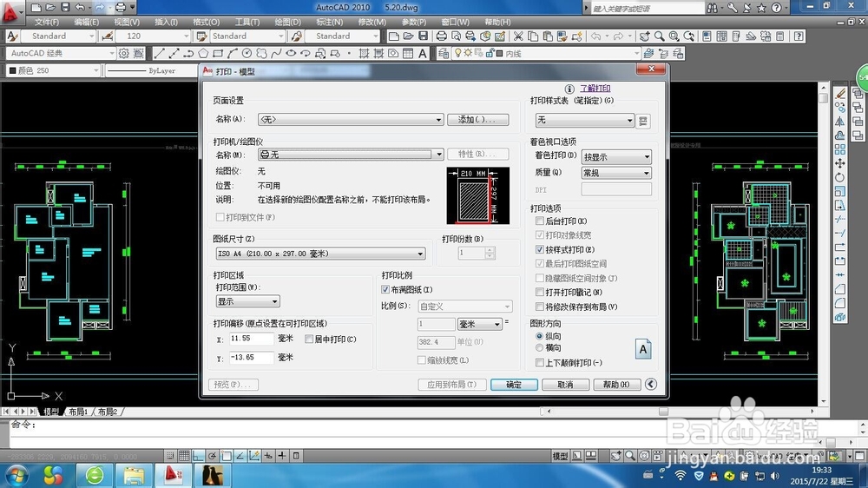Click the Cut scissors icon
This screenshot has width=868, height=488.
[518, 36]
